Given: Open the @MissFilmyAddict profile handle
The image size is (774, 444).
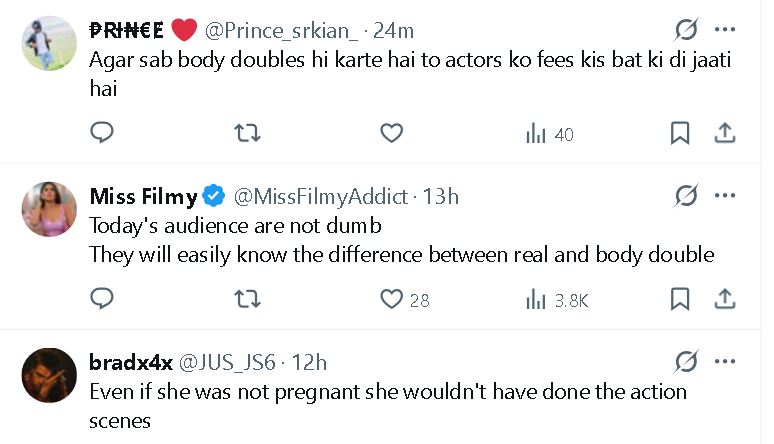Looking at the screenshot, I should click(x=320, y=196).
